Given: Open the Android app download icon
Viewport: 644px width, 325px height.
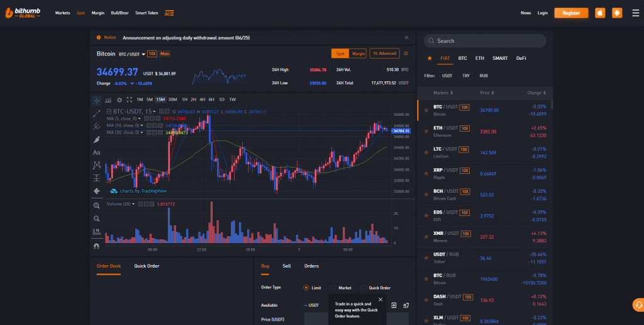Looking at the screenshot, I should (x=617, y=13).
